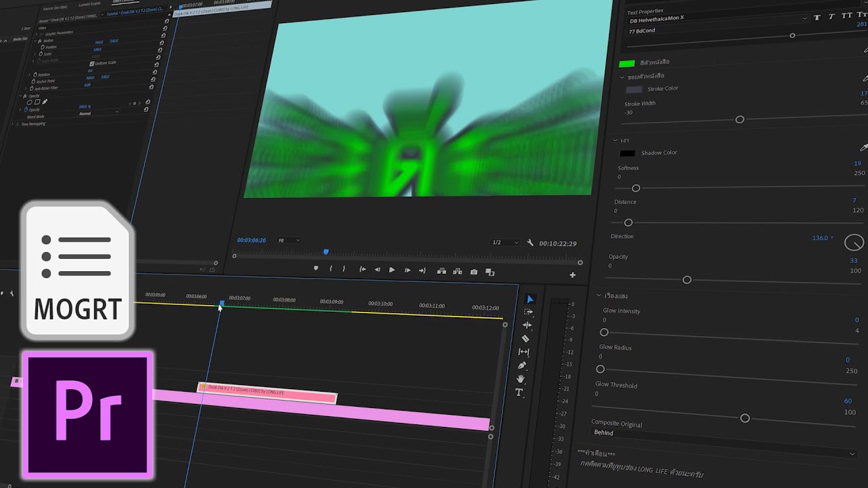868x488 pixels.
Task: Step back one frame
Action: click(377, 270)
